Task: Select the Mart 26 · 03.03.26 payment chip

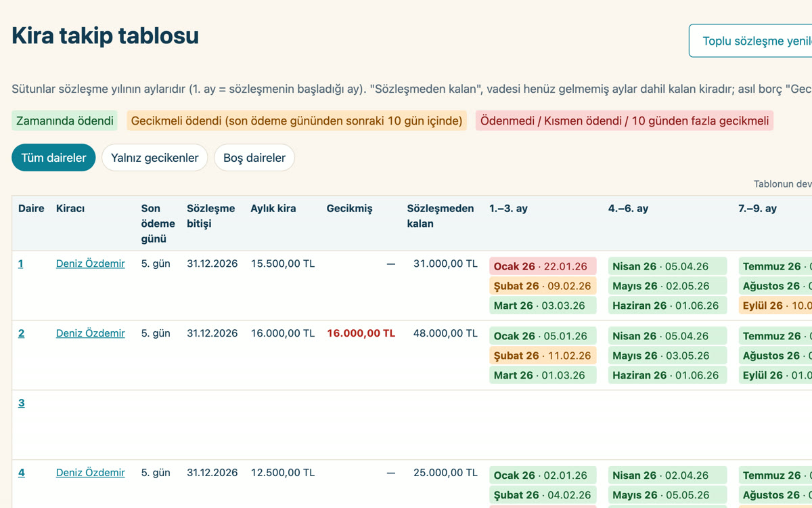Action: point(543,305)
